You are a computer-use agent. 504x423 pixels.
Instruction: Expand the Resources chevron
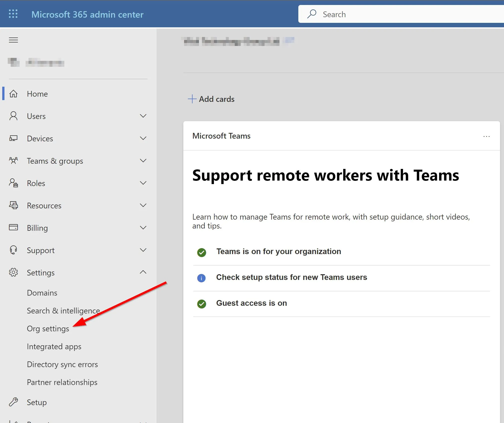143,205
